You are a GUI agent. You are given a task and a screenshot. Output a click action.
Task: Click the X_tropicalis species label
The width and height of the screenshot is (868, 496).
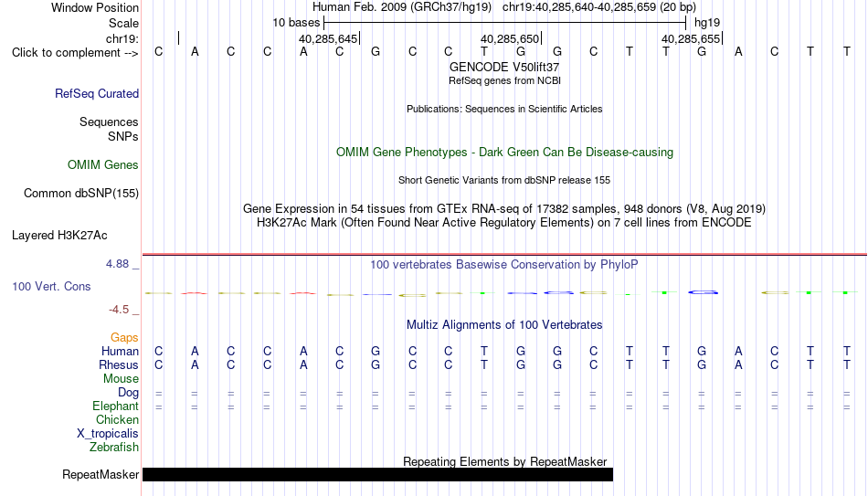pos(108,434)
